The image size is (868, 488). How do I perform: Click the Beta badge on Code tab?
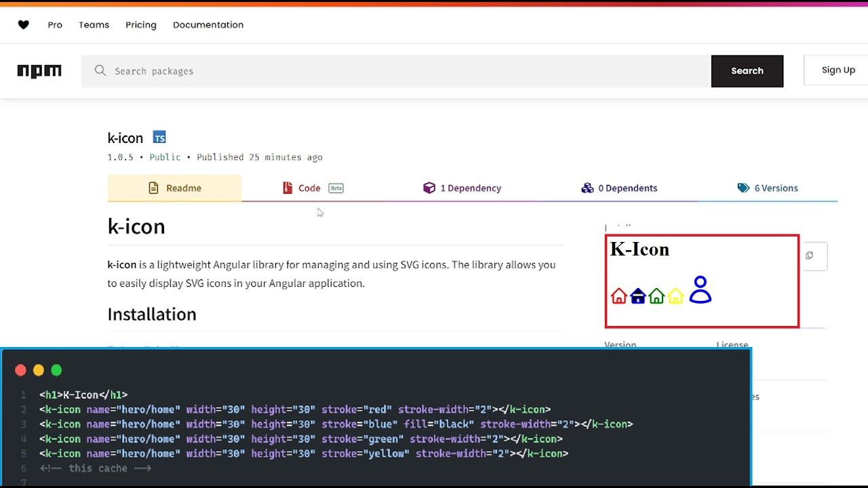tap(336, 188)
